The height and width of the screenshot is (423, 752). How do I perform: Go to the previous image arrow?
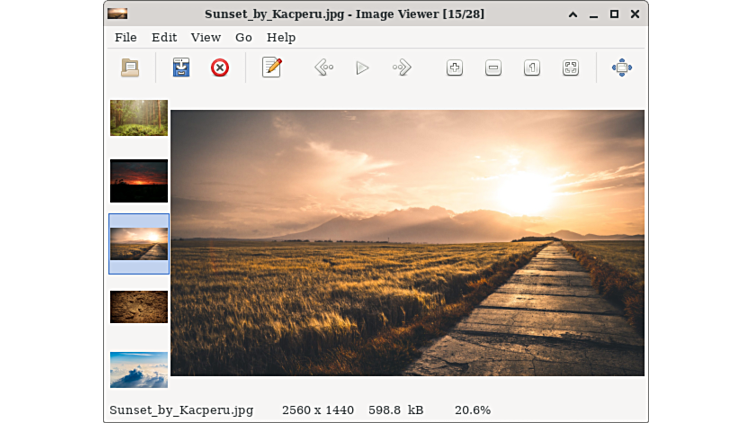click(324, 68)
